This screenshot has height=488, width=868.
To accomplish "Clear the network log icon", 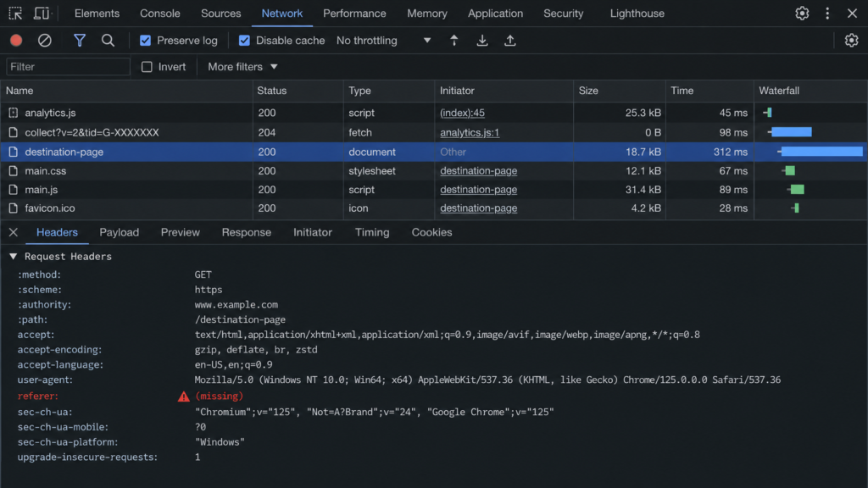I will click(45, 41).
